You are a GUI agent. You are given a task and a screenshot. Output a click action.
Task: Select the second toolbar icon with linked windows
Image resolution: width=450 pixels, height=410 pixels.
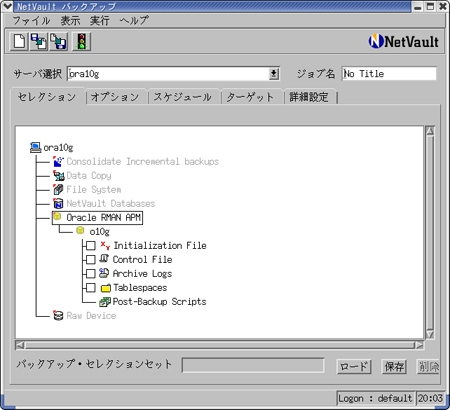coord(39,42)
